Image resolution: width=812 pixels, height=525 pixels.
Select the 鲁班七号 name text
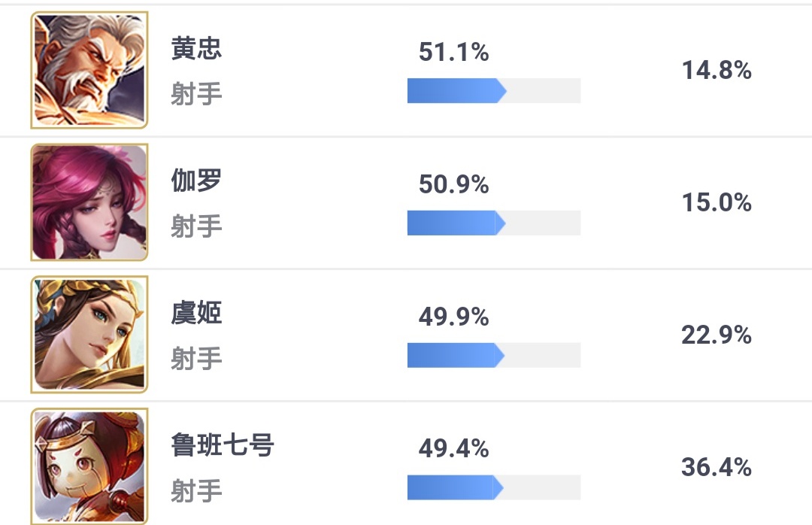coord(223,445)
